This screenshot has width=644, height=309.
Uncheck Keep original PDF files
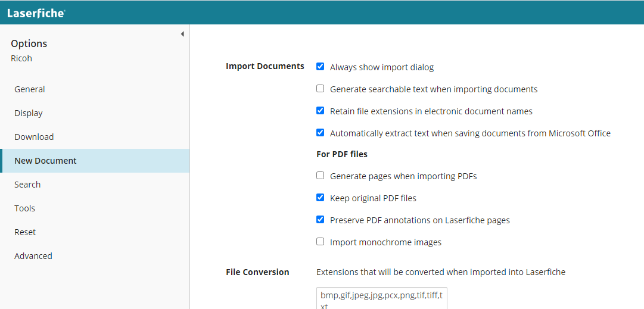(x=321, y=198)
